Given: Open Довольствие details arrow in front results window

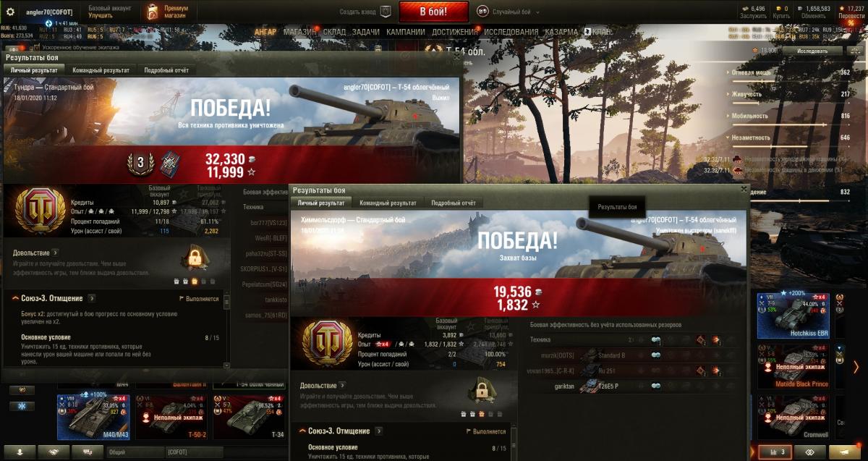Looking at the screenshot, I should pos(342,386).
